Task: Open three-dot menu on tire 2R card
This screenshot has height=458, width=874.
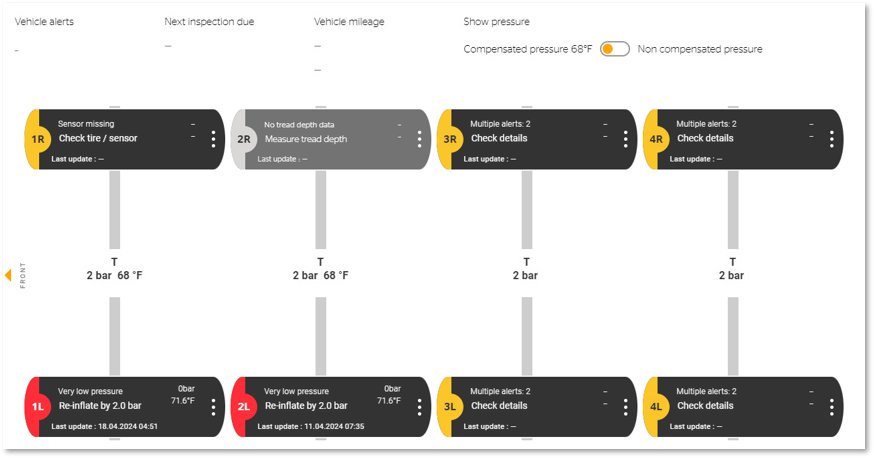Action: click(419, 139)
